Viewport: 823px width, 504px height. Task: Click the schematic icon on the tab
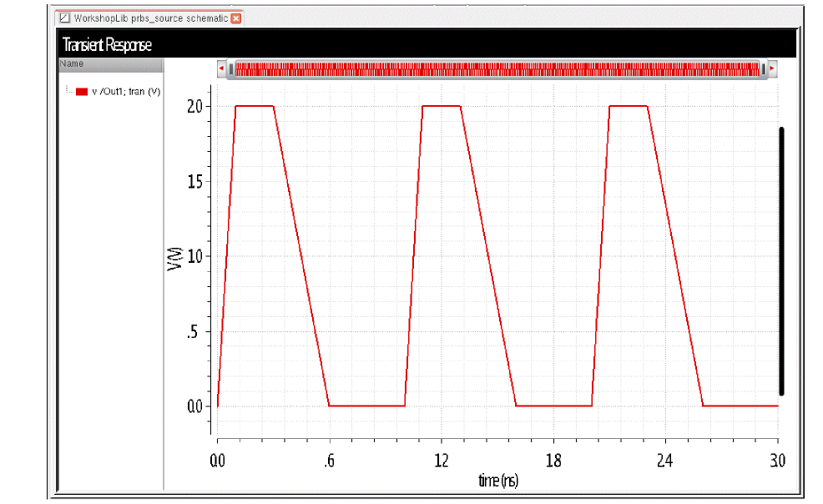pyautogui.click(x=64, y=18)
